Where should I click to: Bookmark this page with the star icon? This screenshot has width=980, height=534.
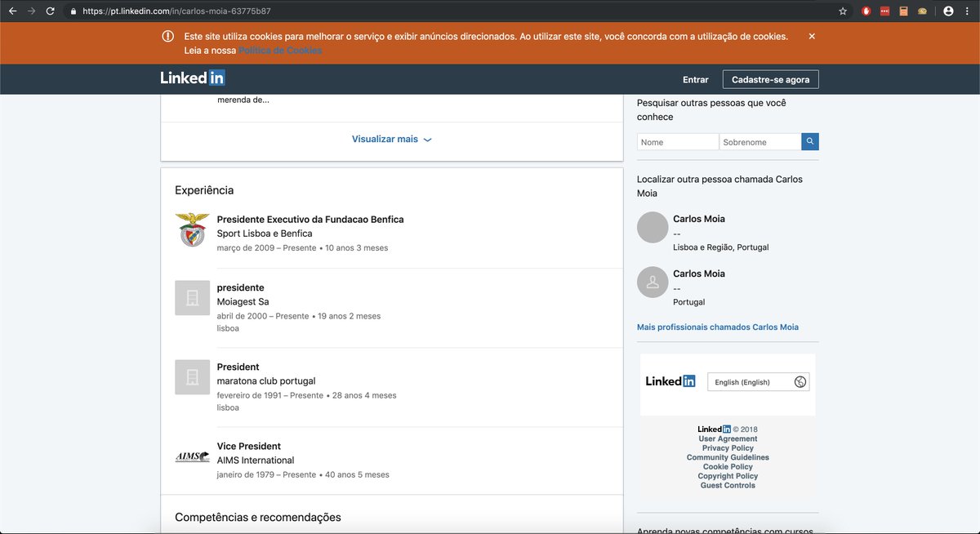coord(843,11)
